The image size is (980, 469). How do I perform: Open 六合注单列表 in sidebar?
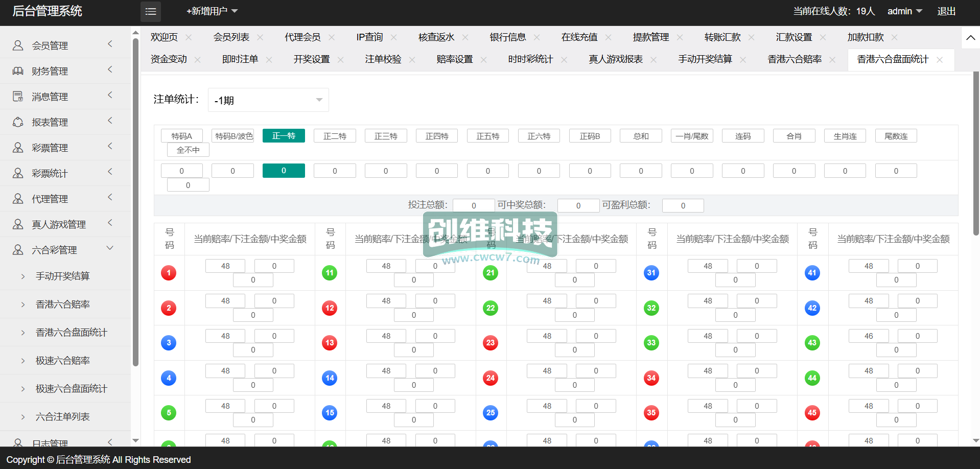63,417
